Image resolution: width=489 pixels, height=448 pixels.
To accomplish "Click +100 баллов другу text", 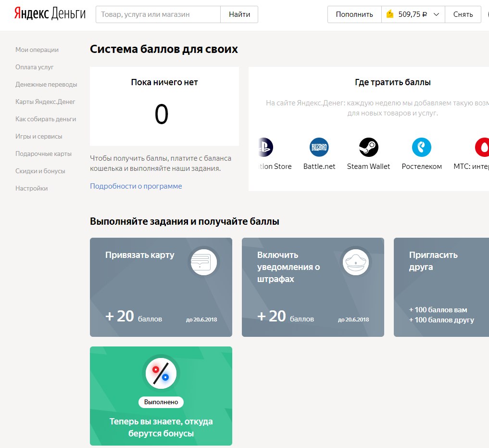I will click(441, 320).
